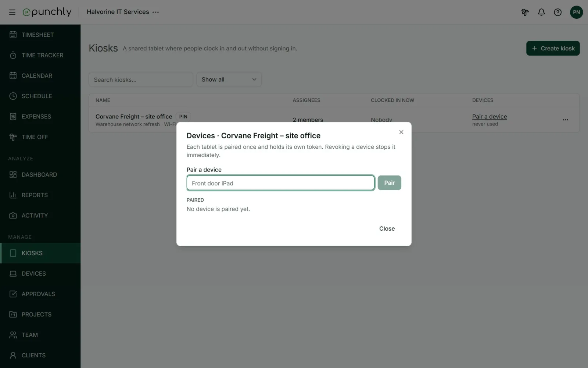Open Schedule from sidebar
Viewport: 588px width, 368px height.
pos(40,96)
